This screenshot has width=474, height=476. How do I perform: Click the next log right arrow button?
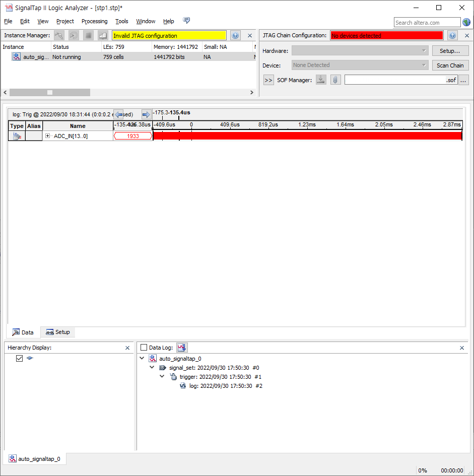pos(146,114)
